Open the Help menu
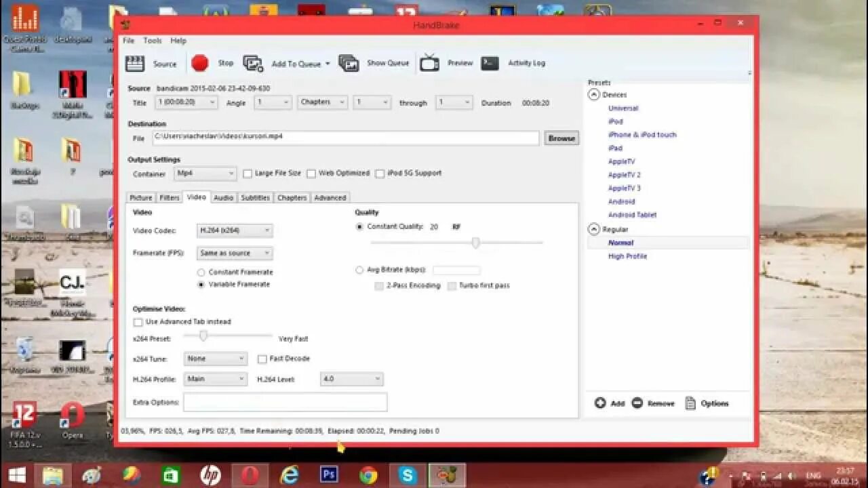The height and width of the screenshot is (488, 868). click(x=178, y=41)
